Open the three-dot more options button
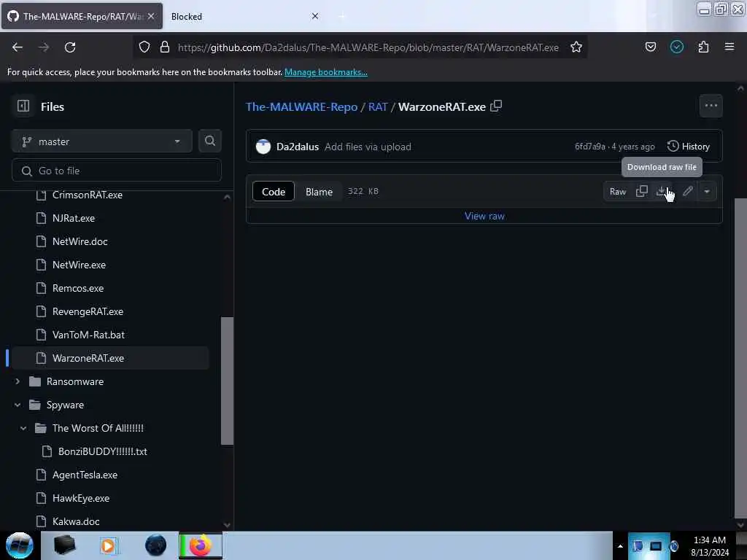The image size is (747, 560). (x=711, y=106)
